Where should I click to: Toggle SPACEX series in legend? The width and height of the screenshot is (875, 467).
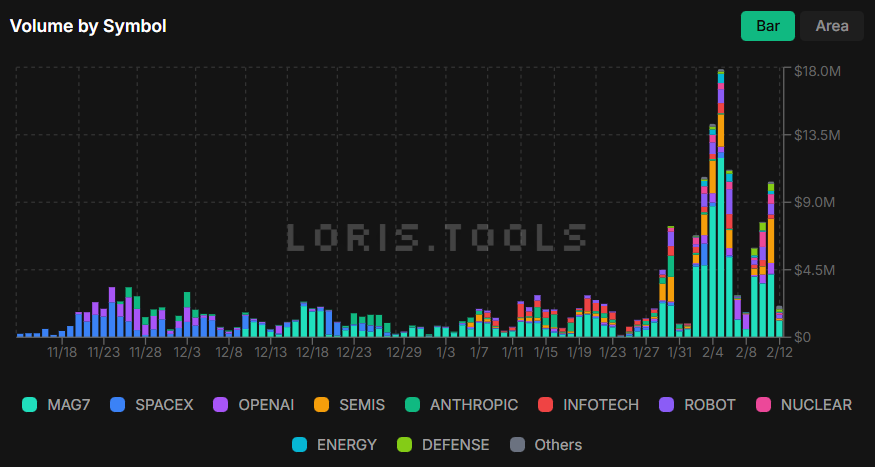click(x=152, y=405)
